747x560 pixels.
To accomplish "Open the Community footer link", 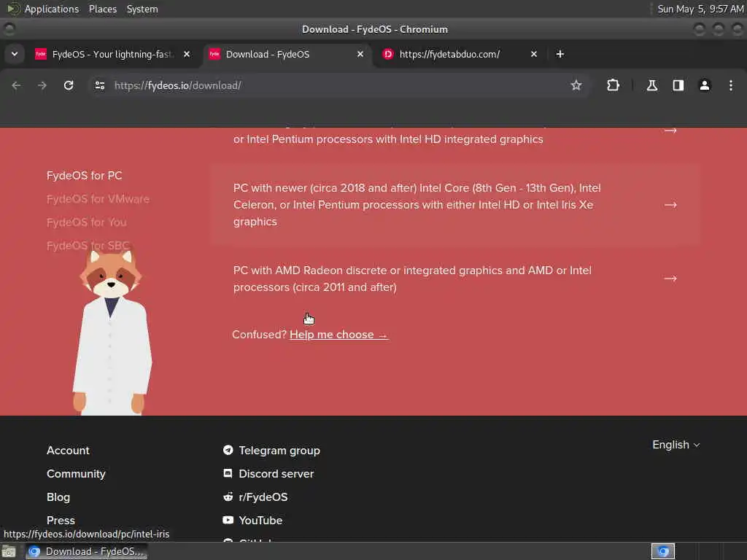I will [76, 473].
